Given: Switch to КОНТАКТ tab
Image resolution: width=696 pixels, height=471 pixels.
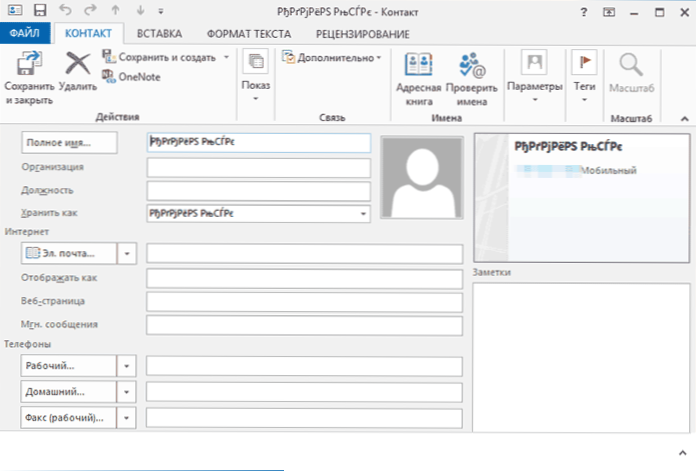Looking at the screenshot, I should tap(88, 33).
